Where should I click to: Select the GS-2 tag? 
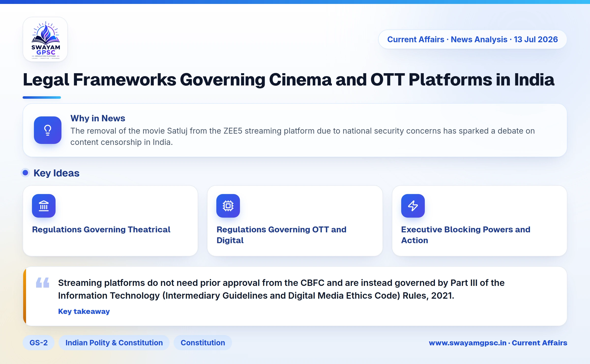pyautogui.click(x=39, y=343)
